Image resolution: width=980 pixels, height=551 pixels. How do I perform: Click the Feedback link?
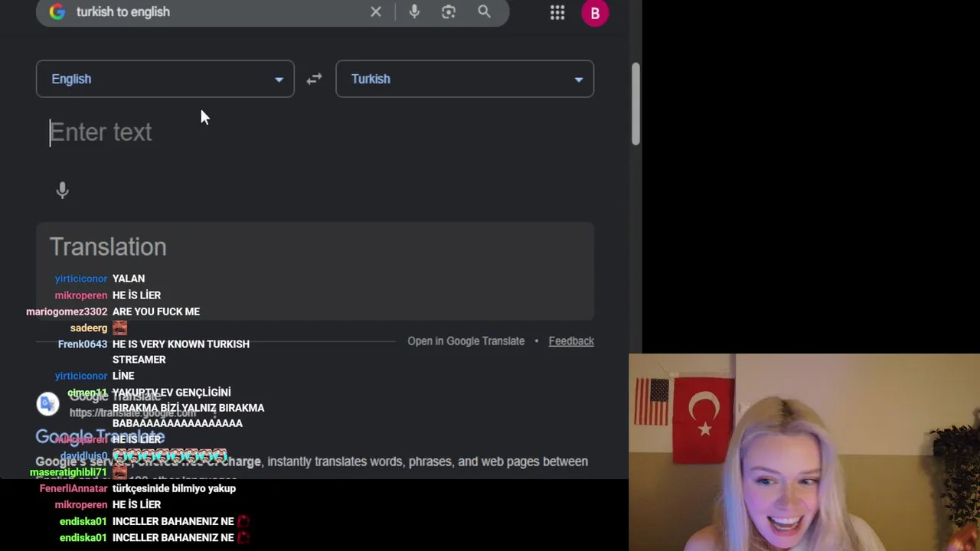pyautogui.click(x=571, y=341)
